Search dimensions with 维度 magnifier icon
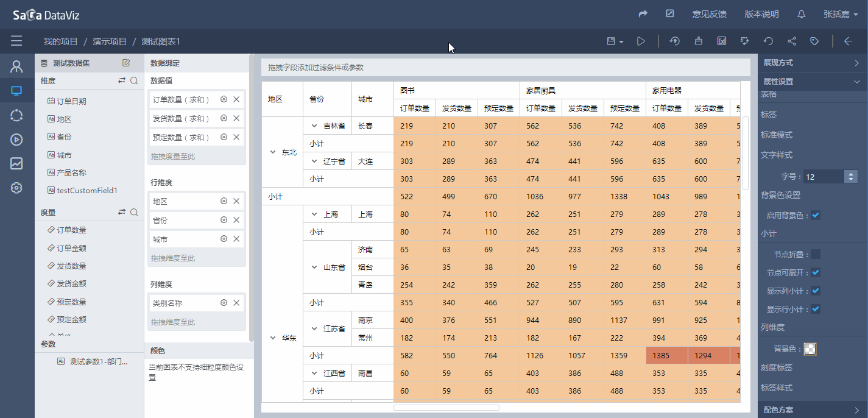This screenshot has height=418, width=868. [x=134, y=80]
